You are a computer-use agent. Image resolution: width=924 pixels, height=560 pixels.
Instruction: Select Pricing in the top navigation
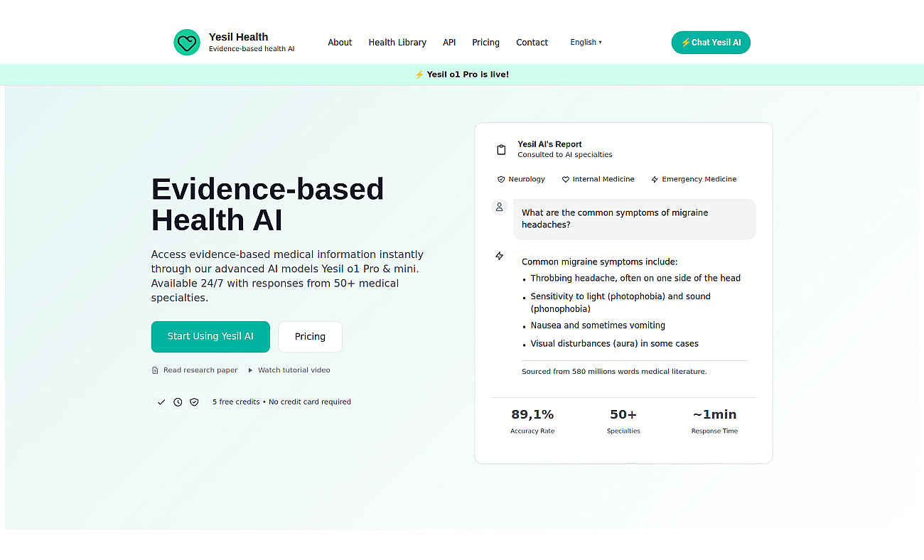(x=485, y=43)
